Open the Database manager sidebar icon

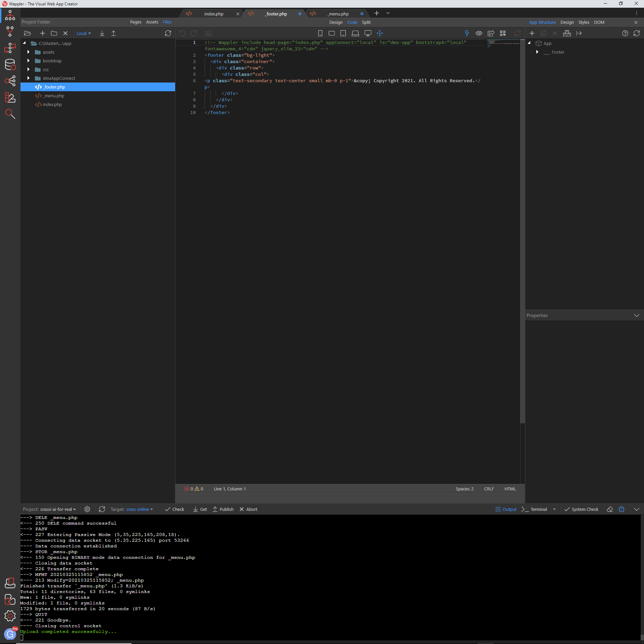10,64
